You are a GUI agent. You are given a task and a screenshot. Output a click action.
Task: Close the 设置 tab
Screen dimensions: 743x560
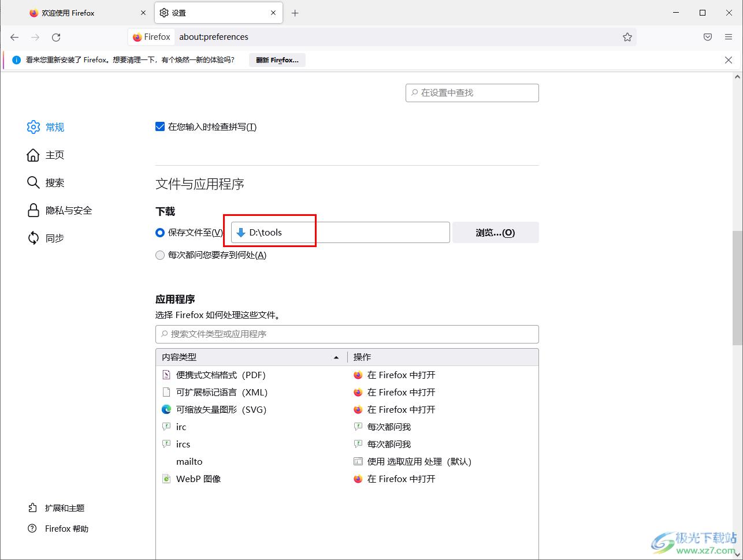(x=274, y=13)
